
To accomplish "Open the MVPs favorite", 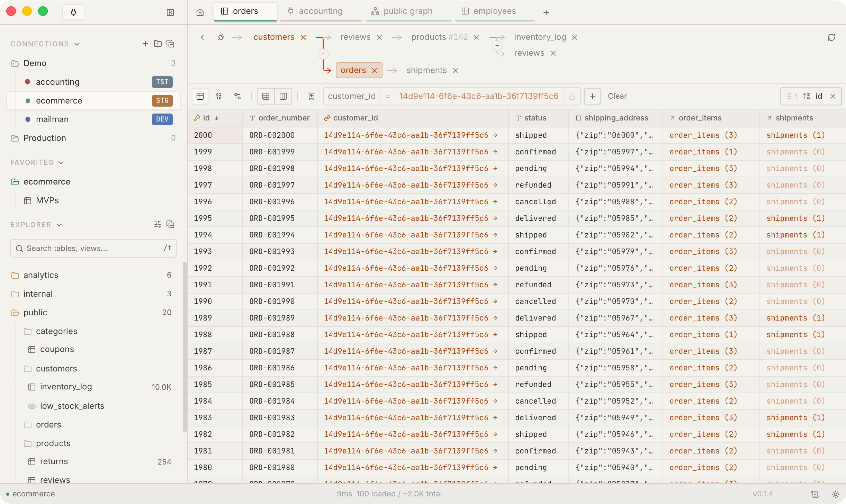I will pos(47,200).
